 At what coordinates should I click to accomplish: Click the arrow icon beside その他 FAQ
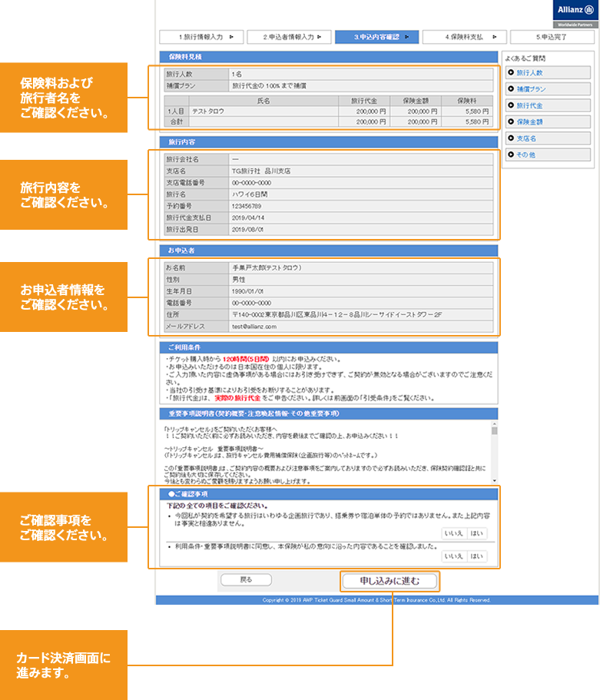click(x=511, y=154)
